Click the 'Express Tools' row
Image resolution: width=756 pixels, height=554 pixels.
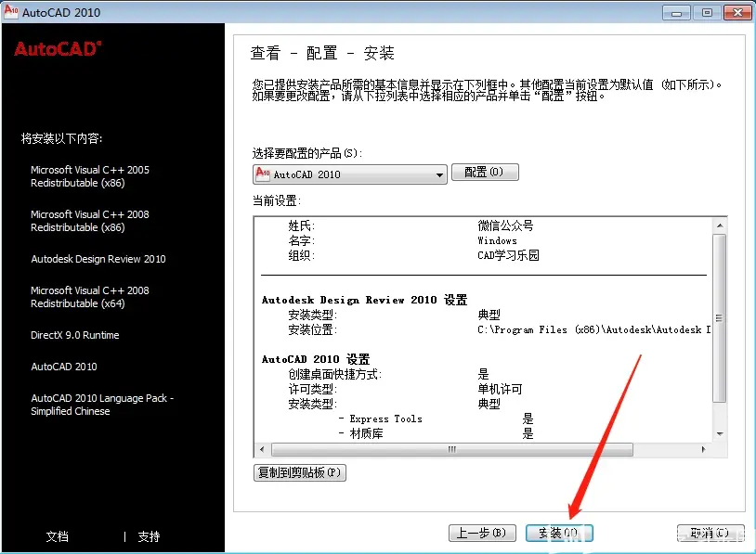click(436, 419)
